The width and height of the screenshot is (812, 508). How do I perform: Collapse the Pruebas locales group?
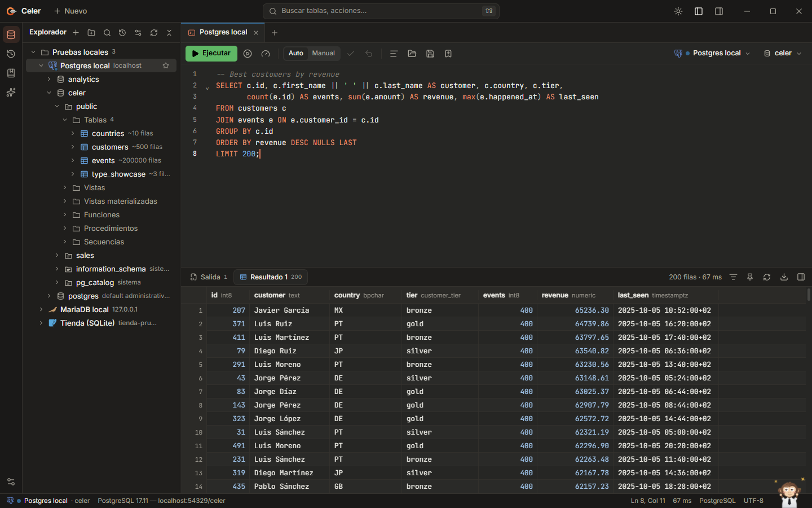click(x=33, y=52)
